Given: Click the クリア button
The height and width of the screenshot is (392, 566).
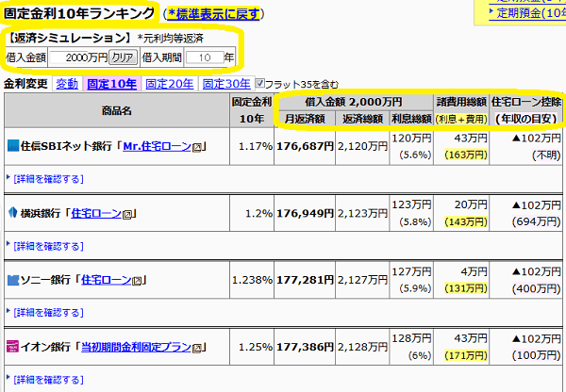Looking at the screenshot, I should (x=123, y=57).
